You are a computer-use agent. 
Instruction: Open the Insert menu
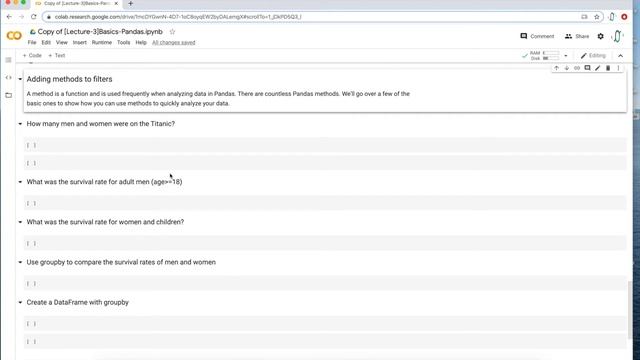coord(80,42)
